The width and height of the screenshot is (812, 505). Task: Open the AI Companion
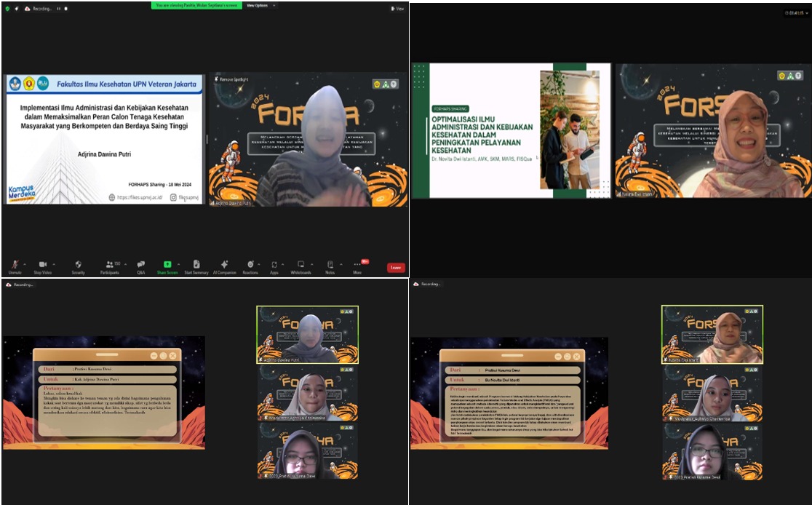click(x=225, y=265)
